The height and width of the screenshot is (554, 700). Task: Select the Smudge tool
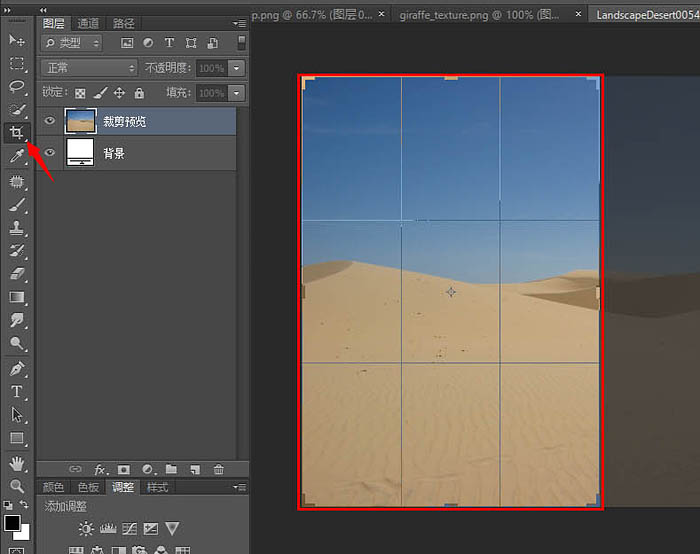click(x=17, y=320)
